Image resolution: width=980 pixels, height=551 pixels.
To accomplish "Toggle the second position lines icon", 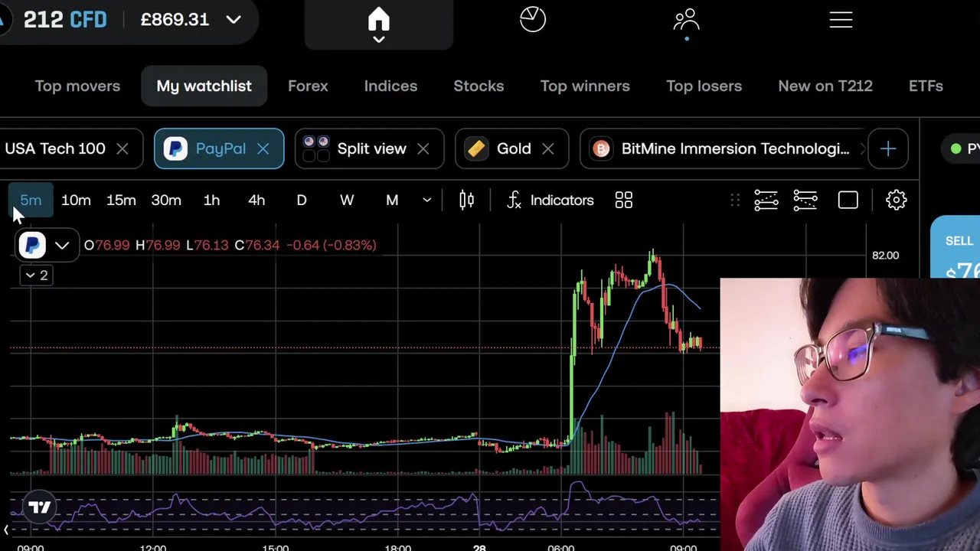I will (x=805, y=201).
